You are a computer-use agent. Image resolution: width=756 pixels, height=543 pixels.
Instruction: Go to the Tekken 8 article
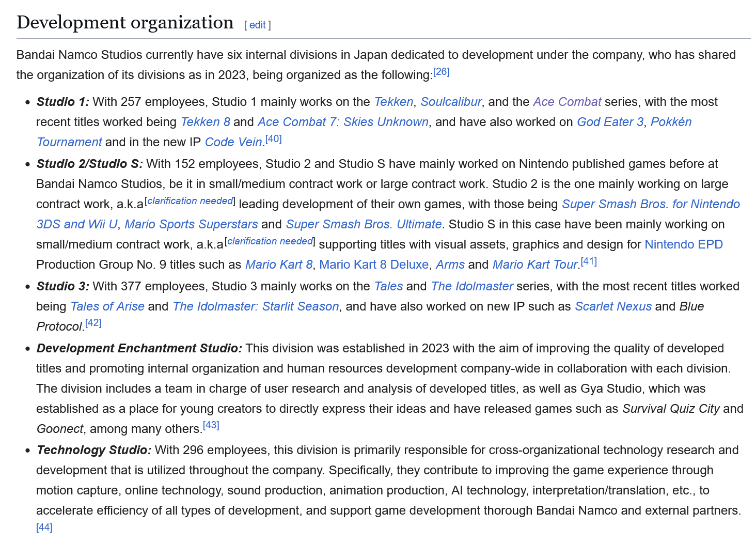coord(205,122)
